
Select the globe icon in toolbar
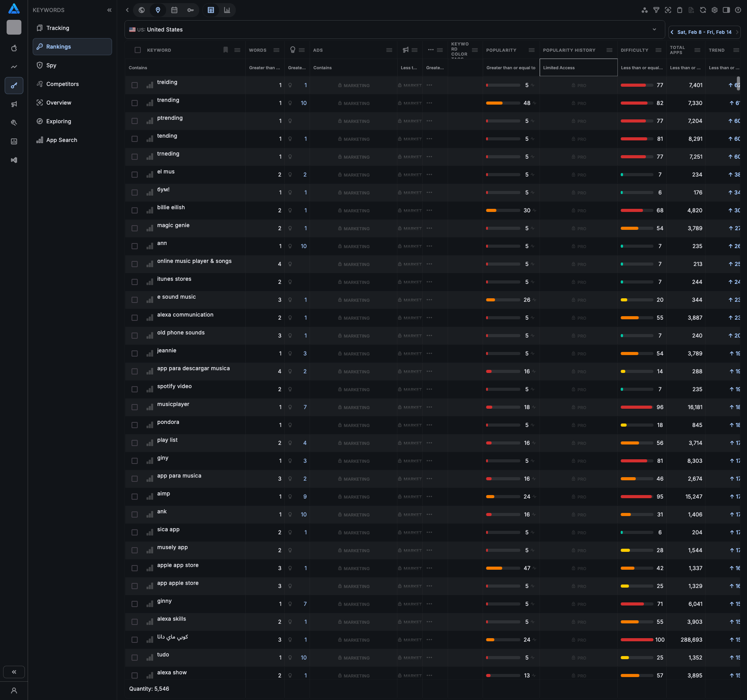pyautogui.click(x=142, y=10)
